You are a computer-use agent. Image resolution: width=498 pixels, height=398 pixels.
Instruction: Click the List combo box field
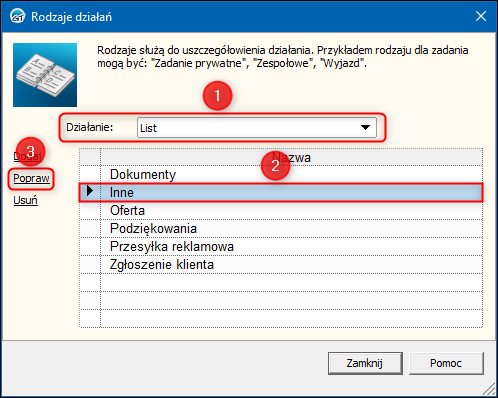point(257,127)
